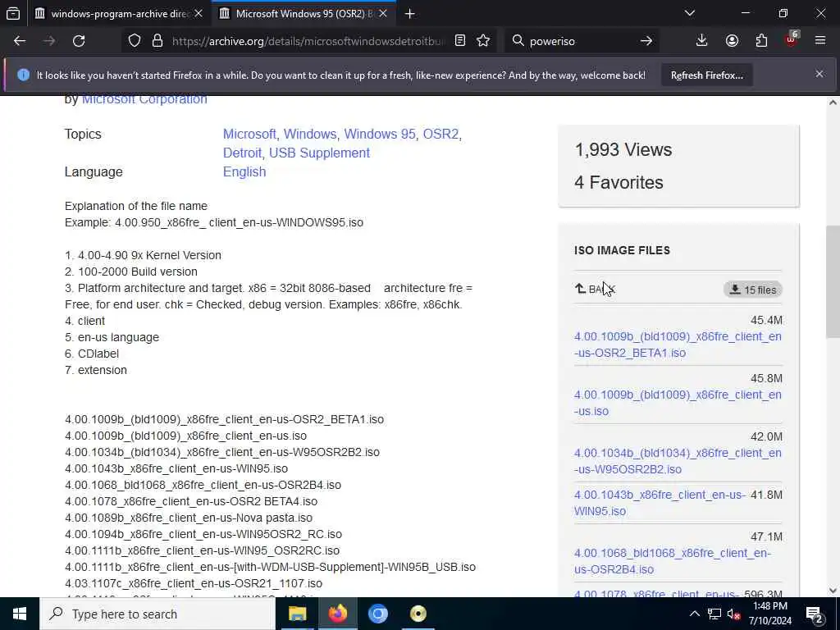
Task: Go back with the browser back arrow
Action: (x=20, y=41)
